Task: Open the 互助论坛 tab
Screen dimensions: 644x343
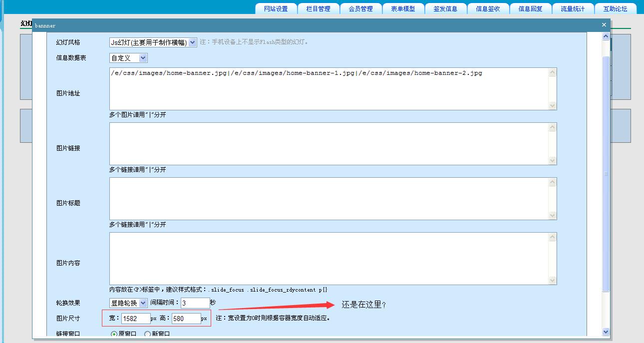Action: [x=615, y=9]
